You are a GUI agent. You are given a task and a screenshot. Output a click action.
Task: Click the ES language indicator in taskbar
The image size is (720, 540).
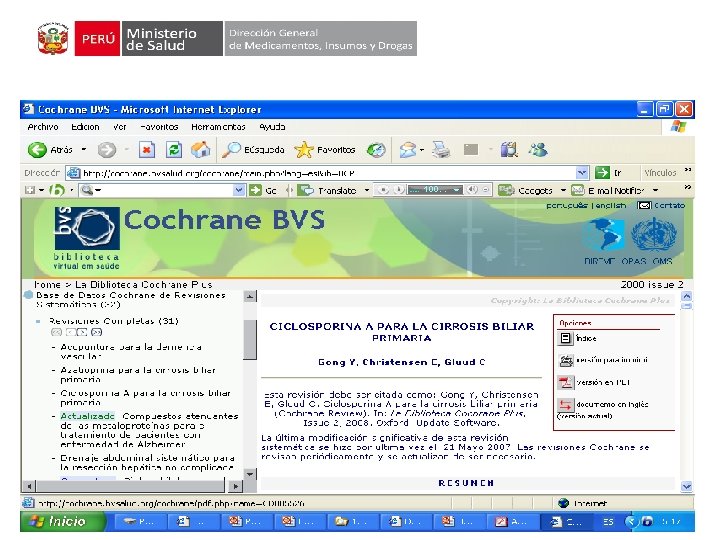608,522
